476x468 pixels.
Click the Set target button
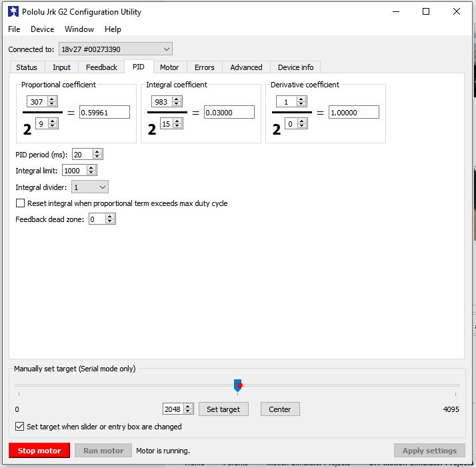(x=223, y=409)
